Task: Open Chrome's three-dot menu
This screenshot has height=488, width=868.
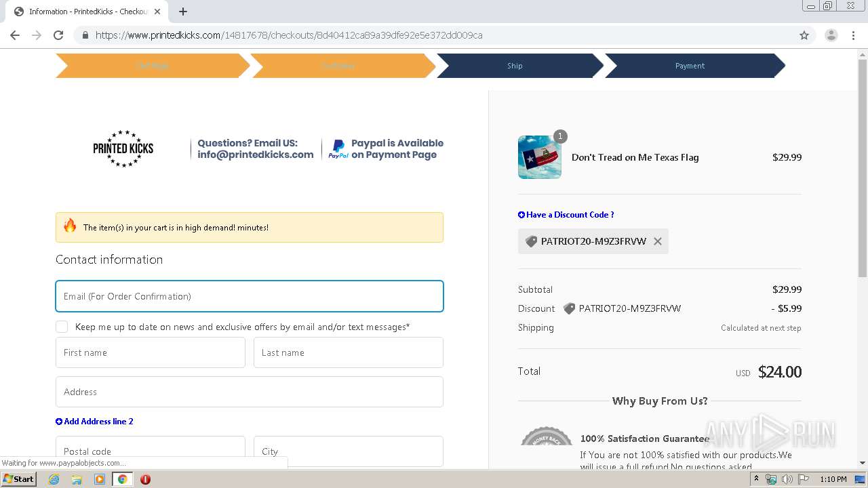Action: tap(853, 35)
